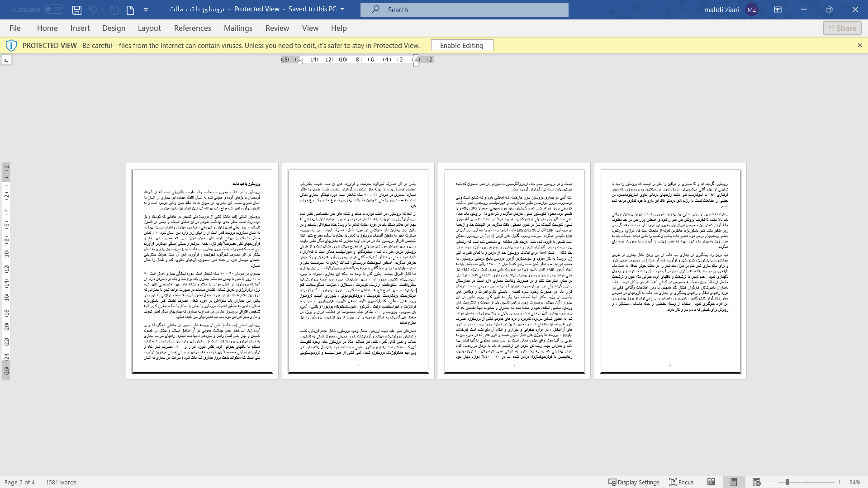Click the 34% zoom level

[855, 482]
